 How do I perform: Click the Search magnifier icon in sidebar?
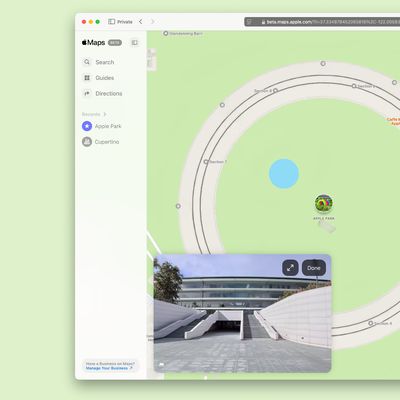tap(87, 62)
